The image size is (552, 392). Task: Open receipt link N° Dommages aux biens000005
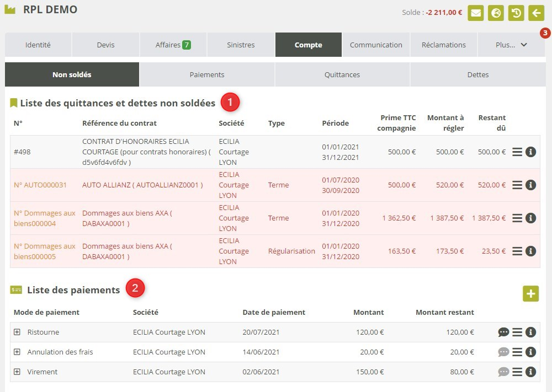click(45, 251)
